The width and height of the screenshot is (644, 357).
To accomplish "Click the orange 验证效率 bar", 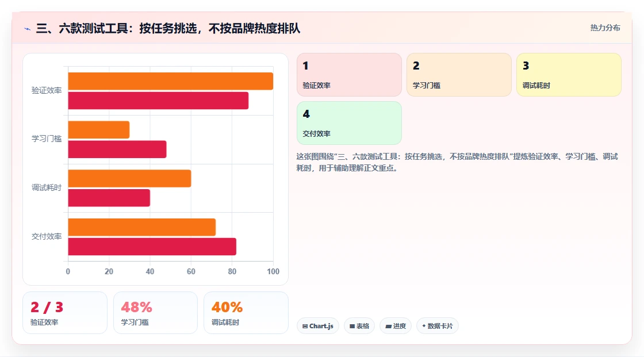I will tap(170, 81).
